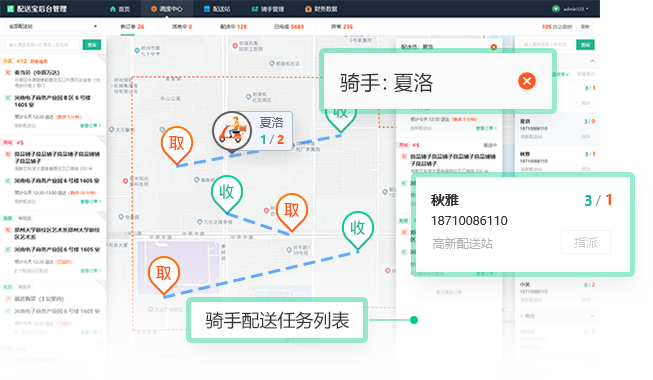Collapse the rider list chevron

click(x=592, y=61)
